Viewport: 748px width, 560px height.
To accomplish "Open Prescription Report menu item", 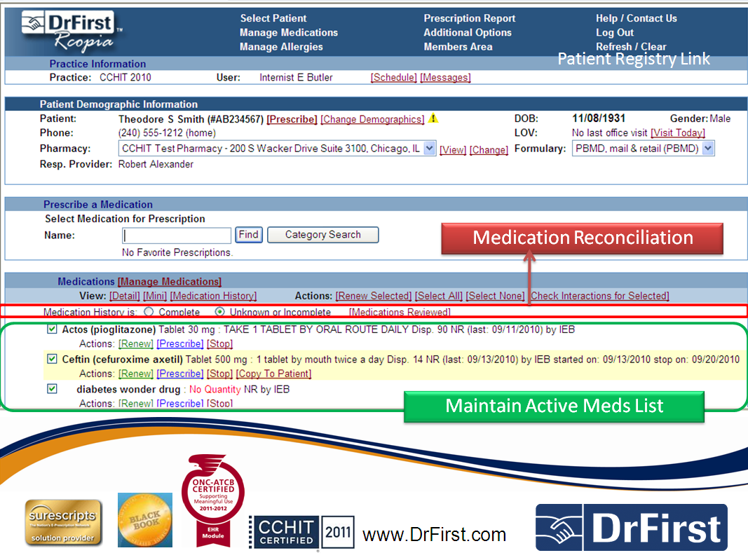I will [x=470, y=18].
